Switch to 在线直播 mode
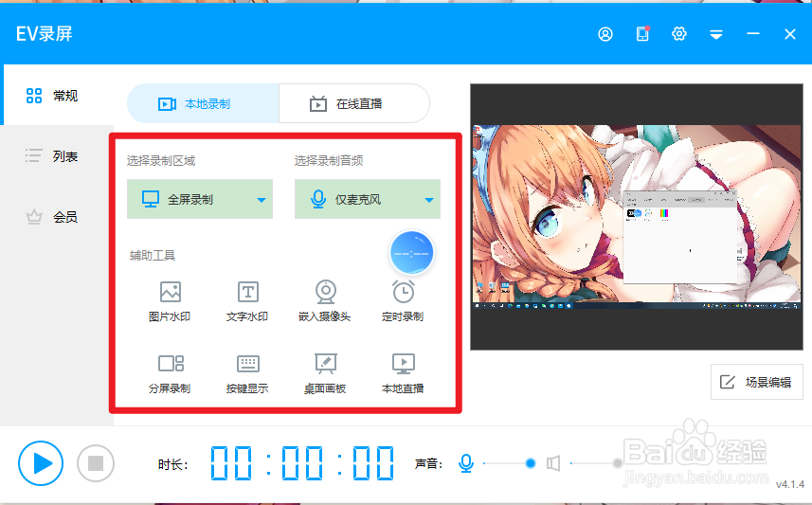 tap(354, 103)
